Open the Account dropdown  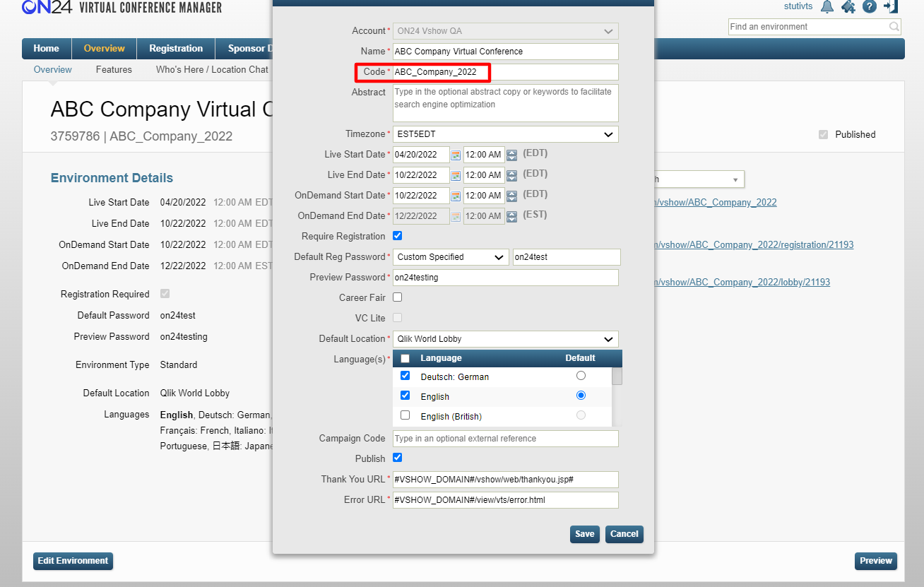click(x=506, y=31)
